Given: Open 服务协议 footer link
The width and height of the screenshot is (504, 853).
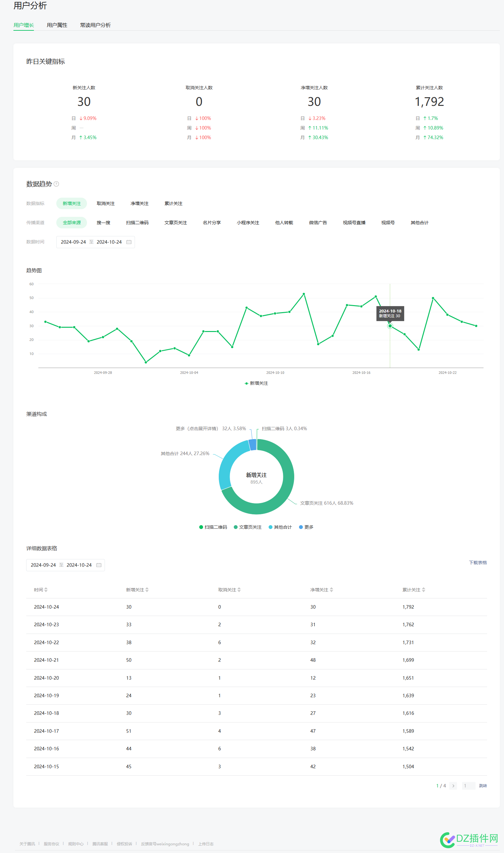Looking at the screenshot, I should click(51, 844).
